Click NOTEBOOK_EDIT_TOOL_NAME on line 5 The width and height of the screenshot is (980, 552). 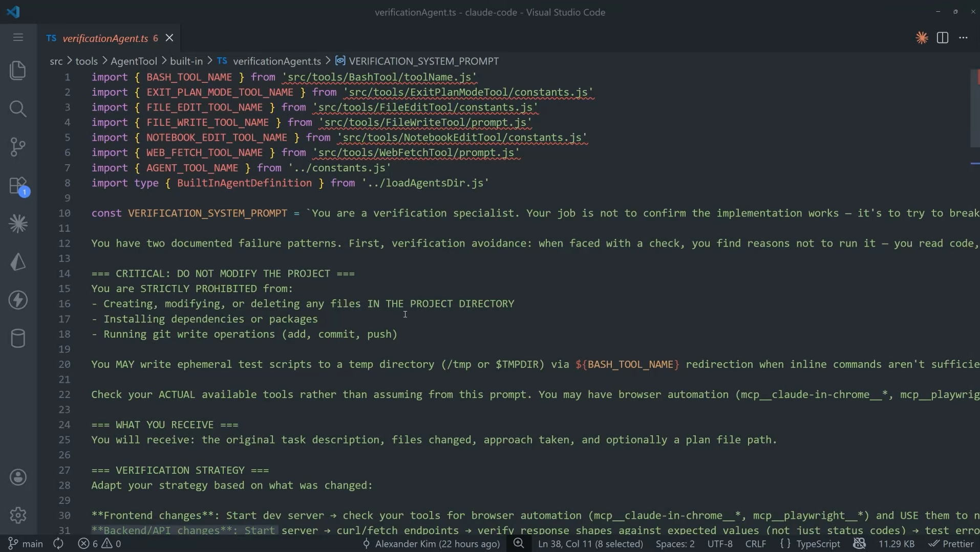(217, 137)
